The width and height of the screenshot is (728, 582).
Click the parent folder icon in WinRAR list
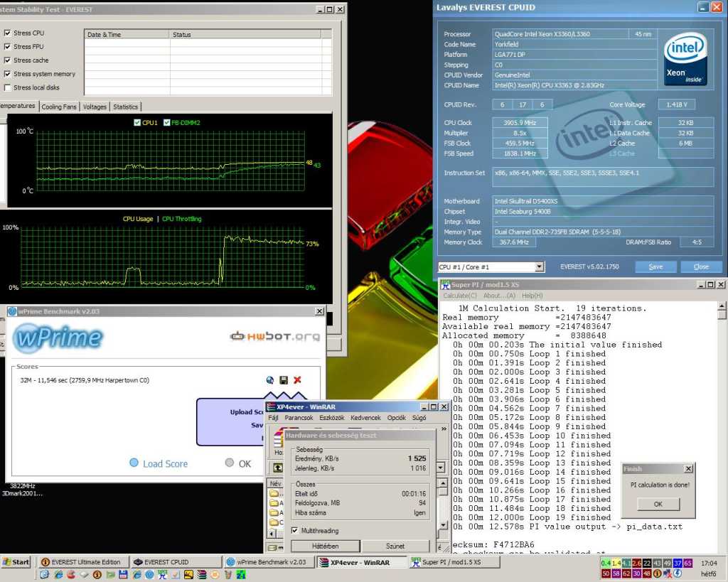click(x=274, y=493)
